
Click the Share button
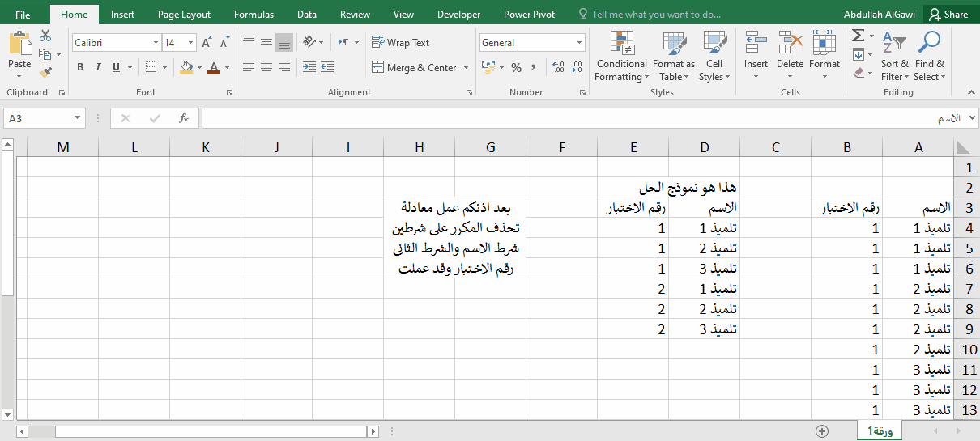[x=948, y=15]
